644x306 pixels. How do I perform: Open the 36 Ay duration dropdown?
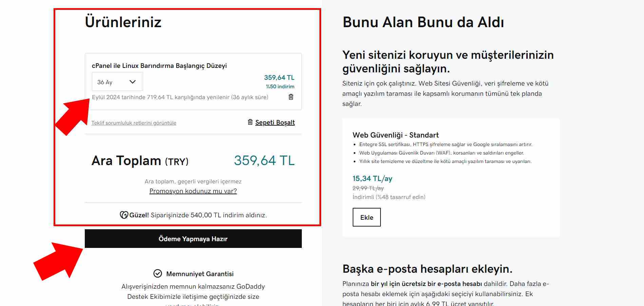point(117,82)
